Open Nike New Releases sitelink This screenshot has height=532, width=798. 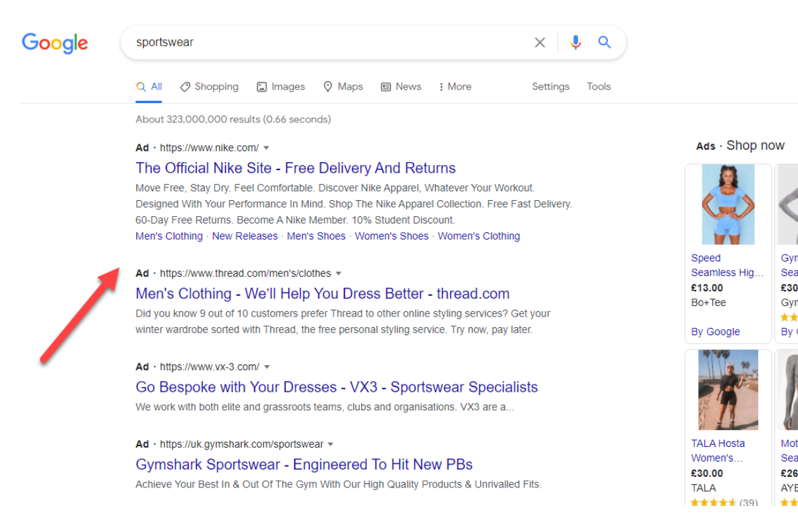click(x=245, y=236)
